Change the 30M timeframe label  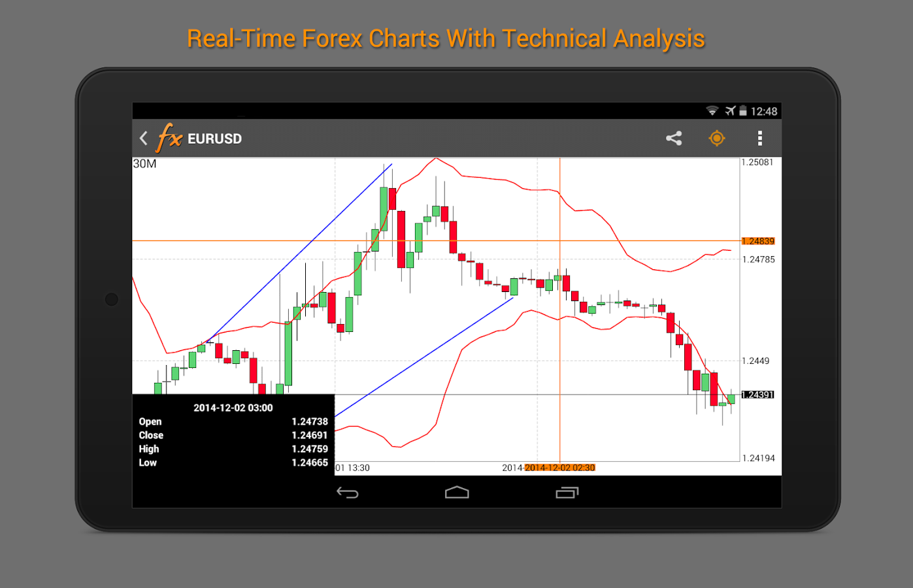[x=145, y=164]
